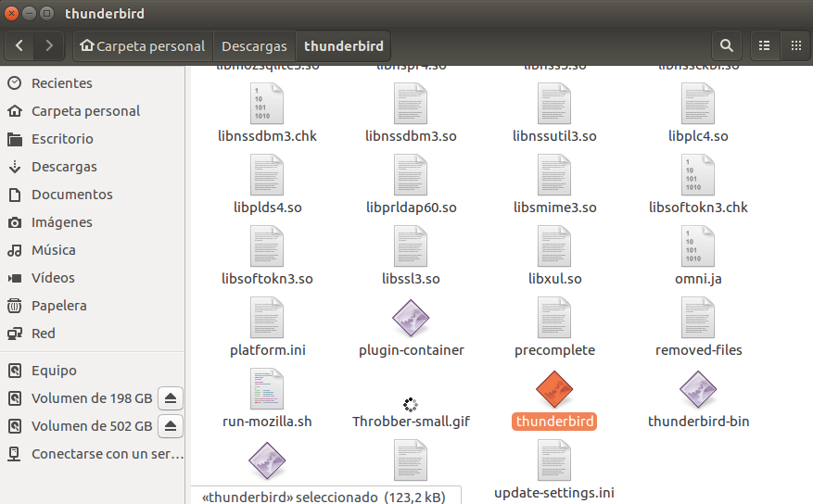Eject the Volumen de 502 GB drive
The width and height of the screenshot is (813, 504).
(x=171, y=426)
